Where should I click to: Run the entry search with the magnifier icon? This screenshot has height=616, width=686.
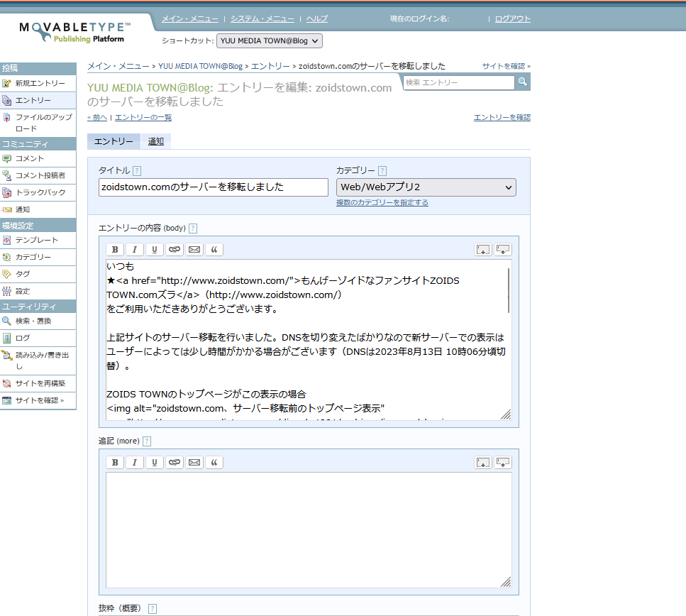(x=521, y=82)
